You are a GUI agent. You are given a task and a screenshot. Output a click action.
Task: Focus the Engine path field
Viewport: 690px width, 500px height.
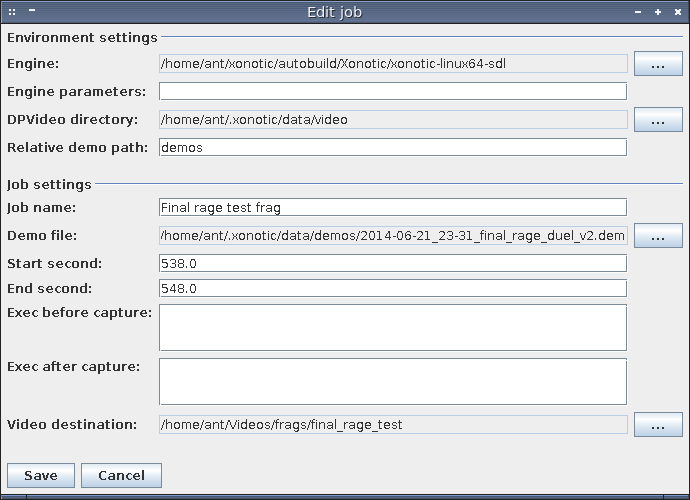pyautogui.click(x=392, y=64)
